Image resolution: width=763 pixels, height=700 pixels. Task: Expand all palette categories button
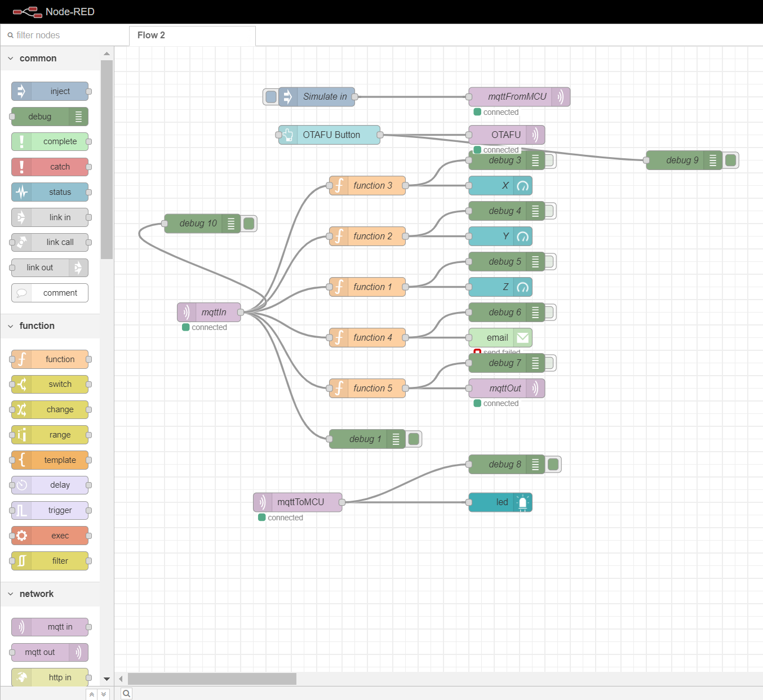104,694
